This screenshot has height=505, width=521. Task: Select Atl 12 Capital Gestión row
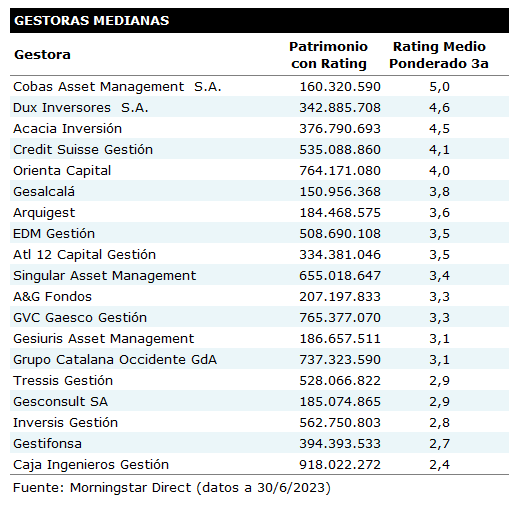(x=259, y=255)
